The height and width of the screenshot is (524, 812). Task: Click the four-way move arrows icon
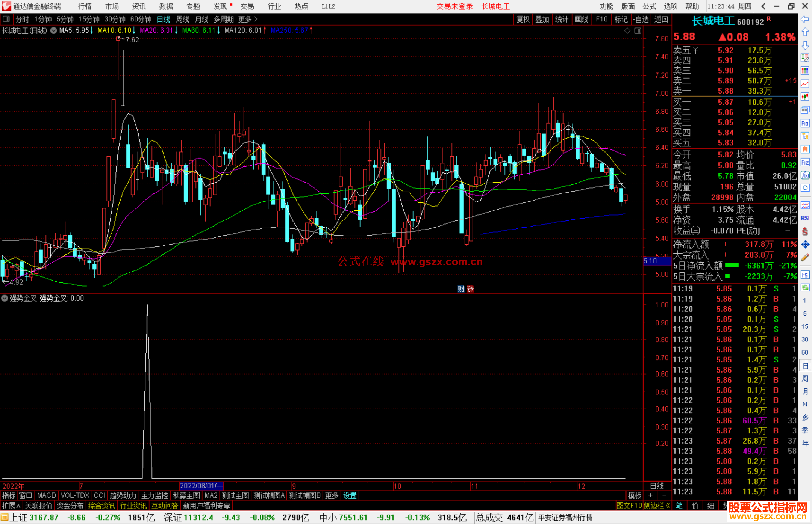pos(804,245)
